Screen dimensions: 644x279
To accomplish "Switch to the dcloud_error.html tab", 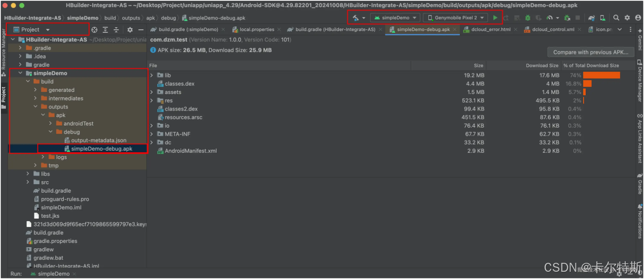I will tap(491, 30).
